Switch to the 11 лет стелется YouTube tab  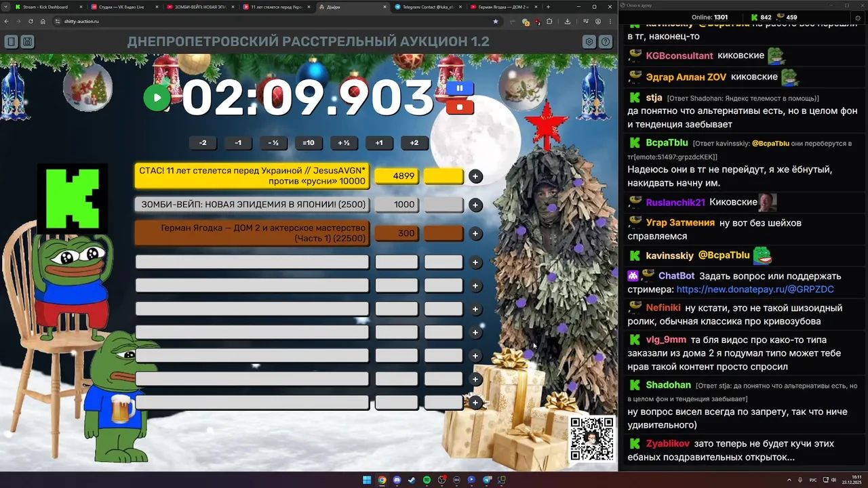275,7
